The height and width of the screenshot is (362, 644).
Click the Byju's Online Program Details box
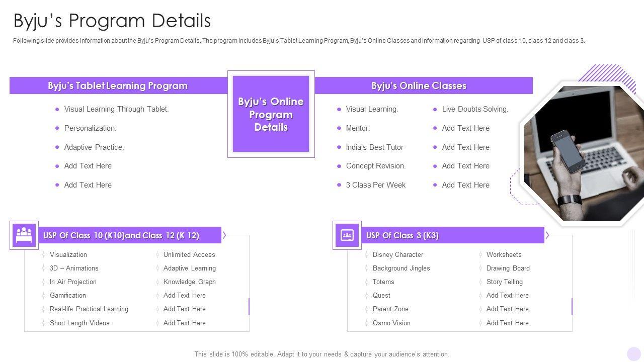coord(271,114)
